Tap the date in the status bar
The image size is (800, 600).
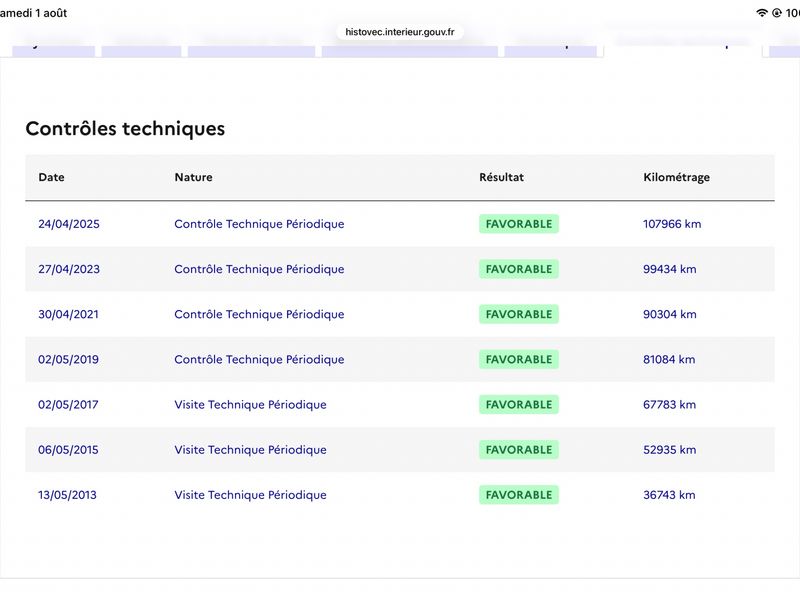(33, 13)
